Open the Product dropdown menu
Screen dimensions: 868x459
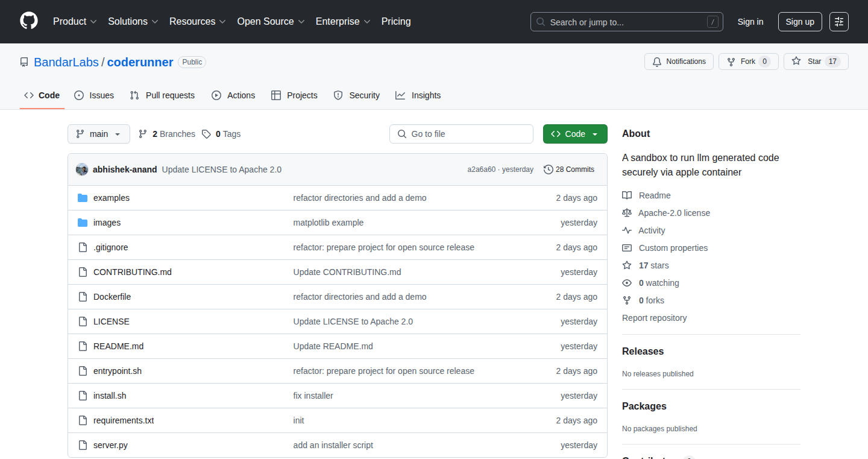tap(75, 22)
